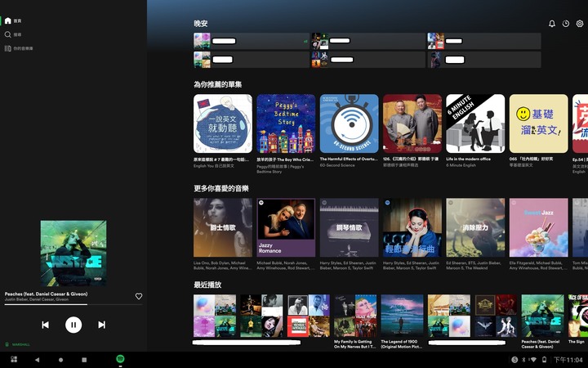Open the Jazzy Romance playlist
The width and height of the screenshot is (588, 368).
point(286,227)
